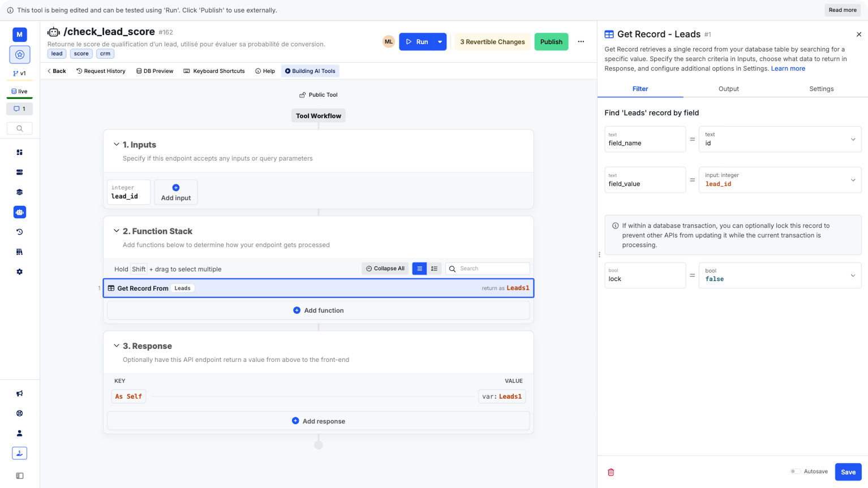This screenshot has height=488, width=868.
Task: Open the user profile icon in sidebar
Action: pos(20,433)
